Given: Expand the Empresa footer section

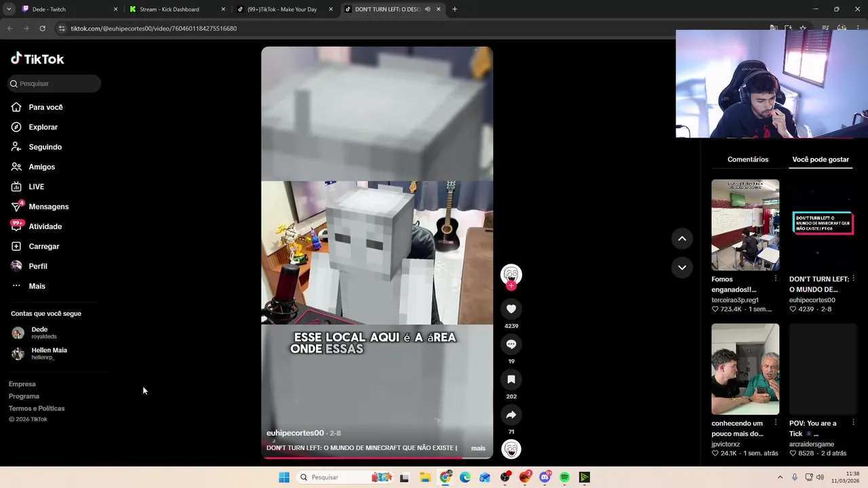Looking at the screenshot, I should 22,384.
